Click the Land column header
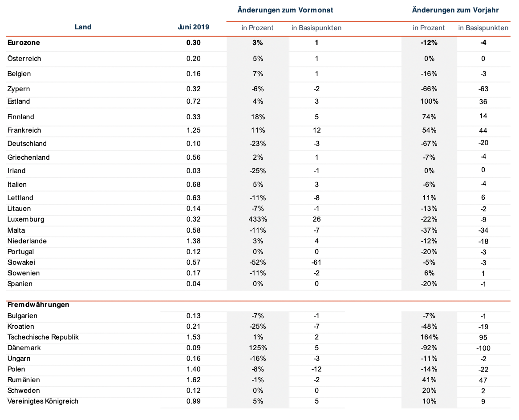 83,27
